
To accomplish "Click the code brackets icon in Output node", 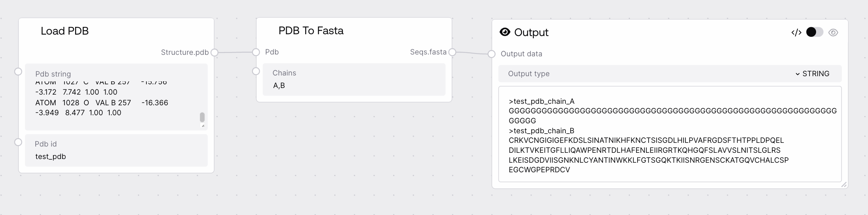I will click(x=796, y=33).
